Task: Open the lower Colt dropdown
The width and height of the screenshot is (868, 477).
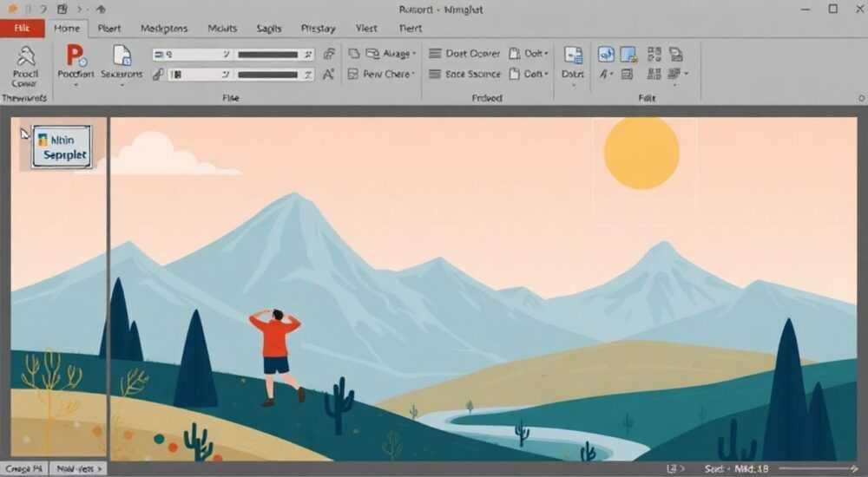Action: pyautogui.click(x=529, y=74)
